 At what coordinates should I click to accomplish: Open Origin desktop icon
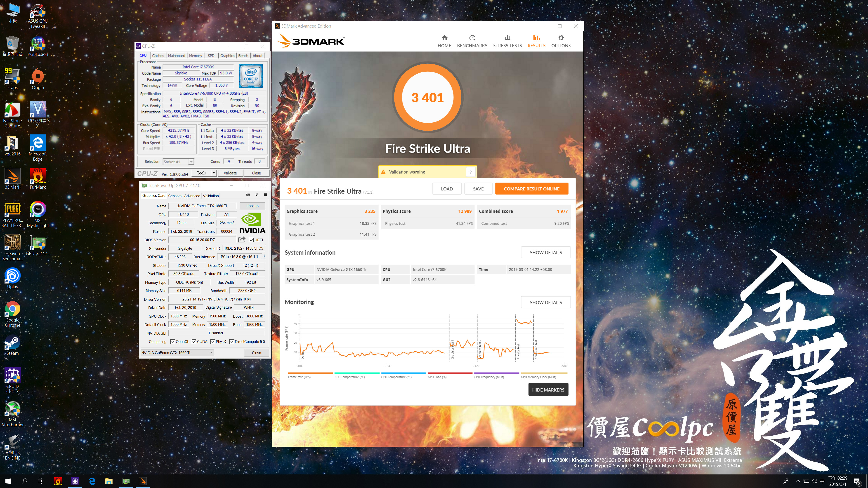38,79
